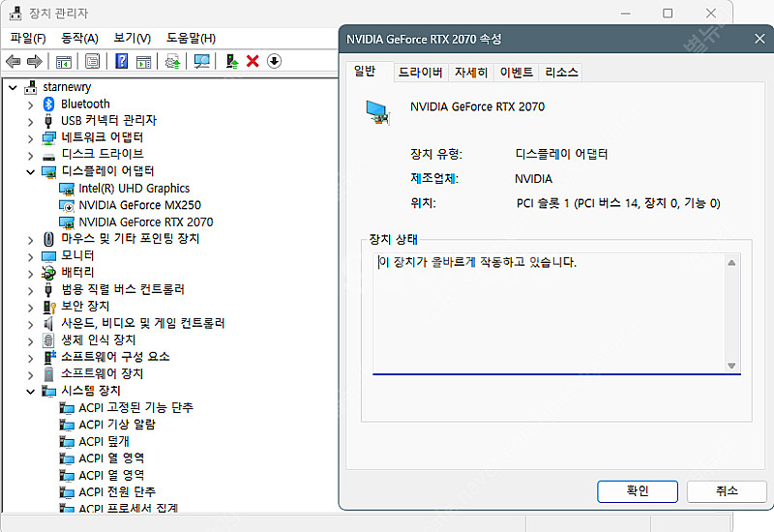Expand the Bluetooth category
Screen dimensions: 774x532
click(31, 105)
